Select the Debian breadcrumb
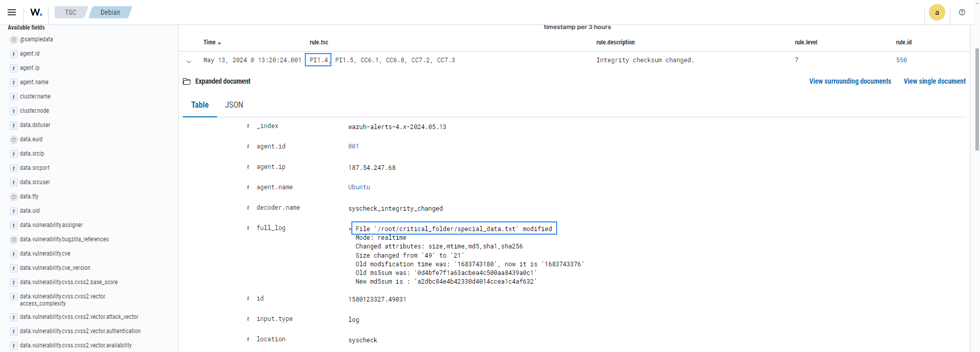This screenshot has height=352, width=980. point(110,12)
